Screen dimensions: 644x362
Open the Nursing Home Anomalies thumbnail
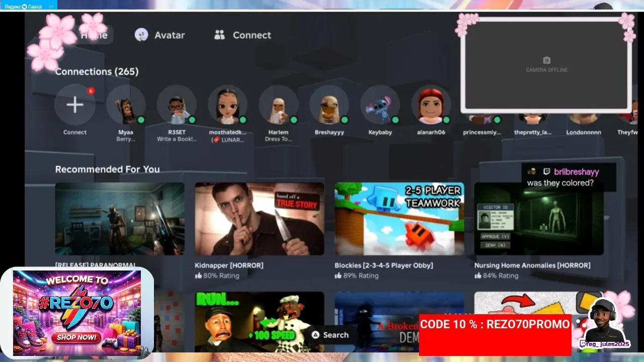tap(539, 219)
